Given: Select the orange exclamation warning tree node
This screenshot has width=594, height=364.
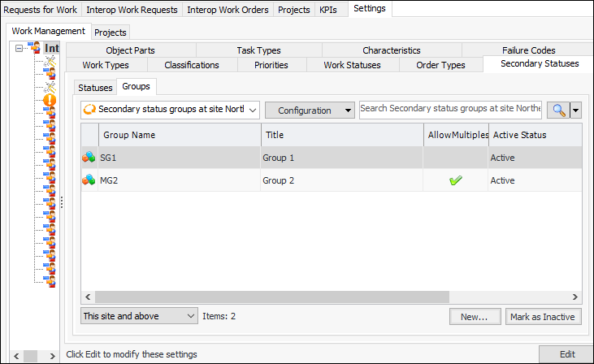Looking at the screenshot, I should click(50, 101).
